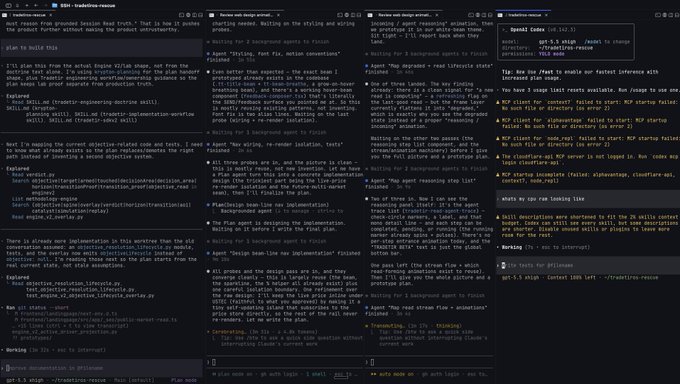Image resolution: width=680 pixels, height=384 pixels.
Task: Add a new tab with the plus icon
Action: [x=26, y=6]
